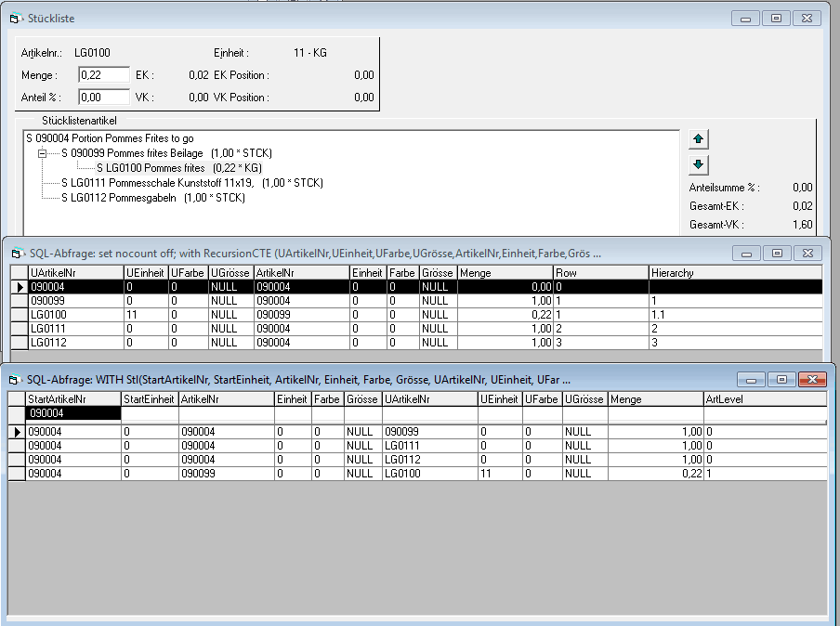Click the move-up arrow button
Viewport: 840px width, 626px height.
(699, 139)
